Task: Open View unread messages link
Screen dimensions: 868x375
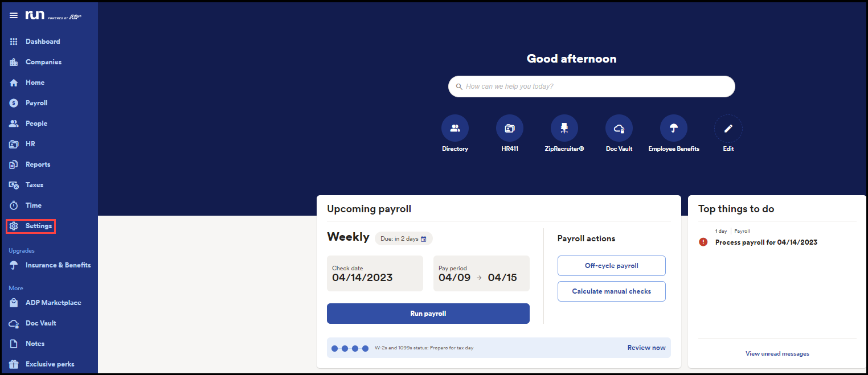Action: pyautogui.click(x=777, y=353)
